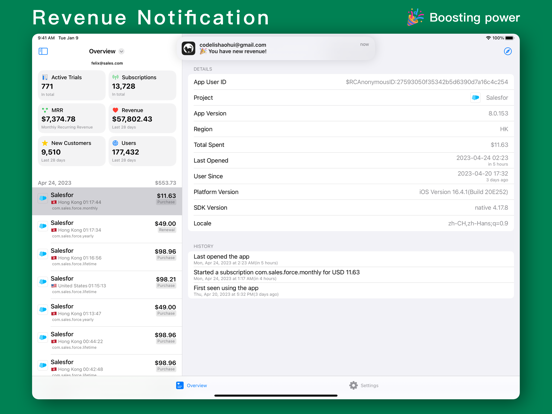The image size is (552, 414).
Task: Click the First seen using the app entry
Action: (351, 290)
